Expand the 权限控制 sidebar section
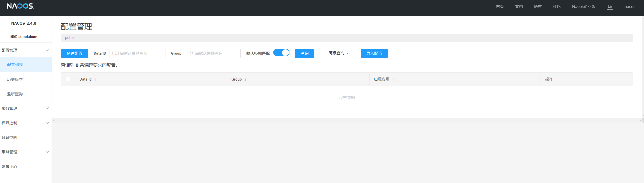Image resolution: width=644 pixels, height=183 pixels. [26, 123]
